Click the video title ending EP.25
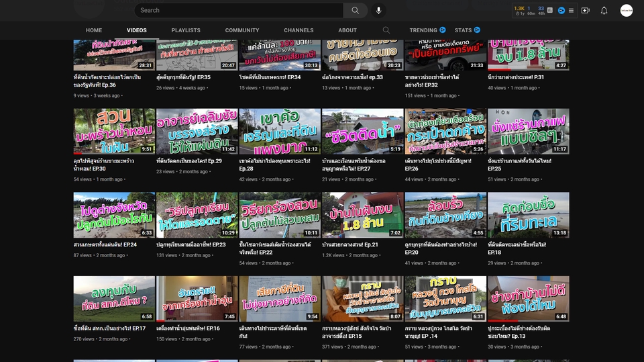The image size is (644, 362). (x=519, y=165)
